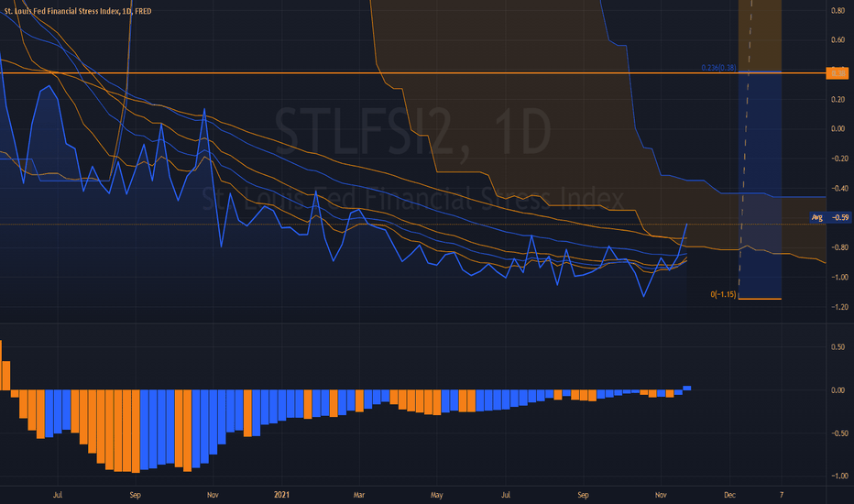
Task: Click the -1.20 value on the price axis
Action: click(838, 307)
